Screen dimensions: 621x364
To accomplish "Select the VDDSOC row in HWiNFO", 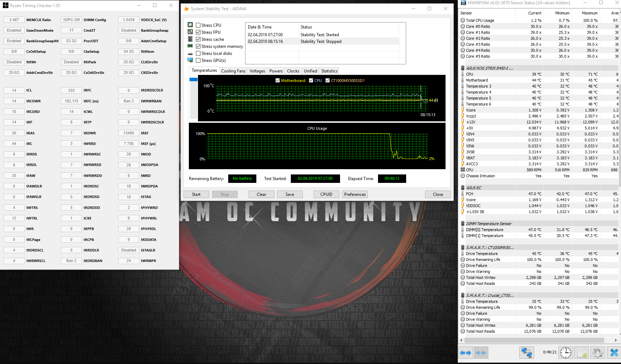I will coord(539,206).
